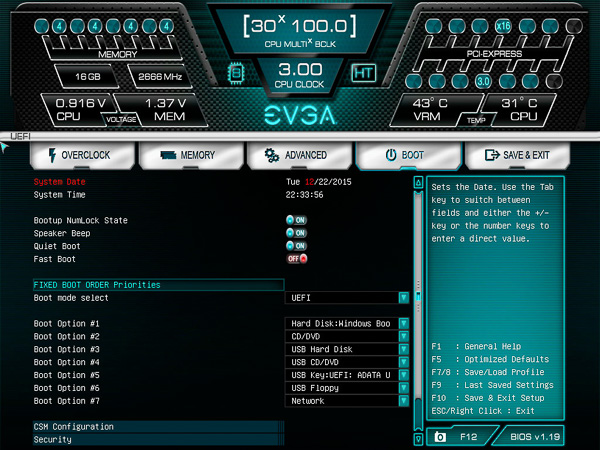Toggle Bootup NumLock State switch
This screenshot has width=600, height=450.
click(297, 220)
